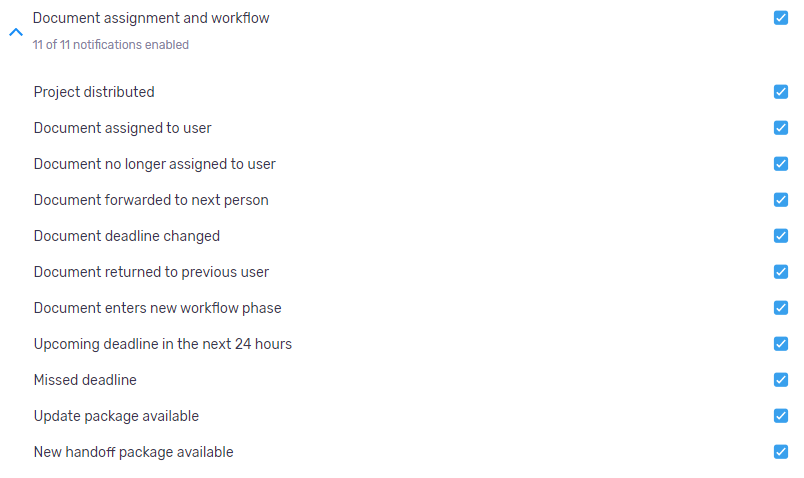
Task: Disable the Project distributed notification checkbox
Action: (x=781, y=92)
